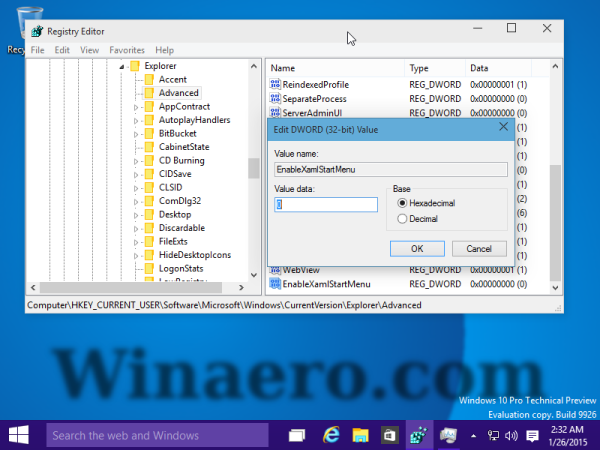Click the AutoplayHandlers folder icon
Viewport: 600px width, 450px height.
click(x=149, y=120)
